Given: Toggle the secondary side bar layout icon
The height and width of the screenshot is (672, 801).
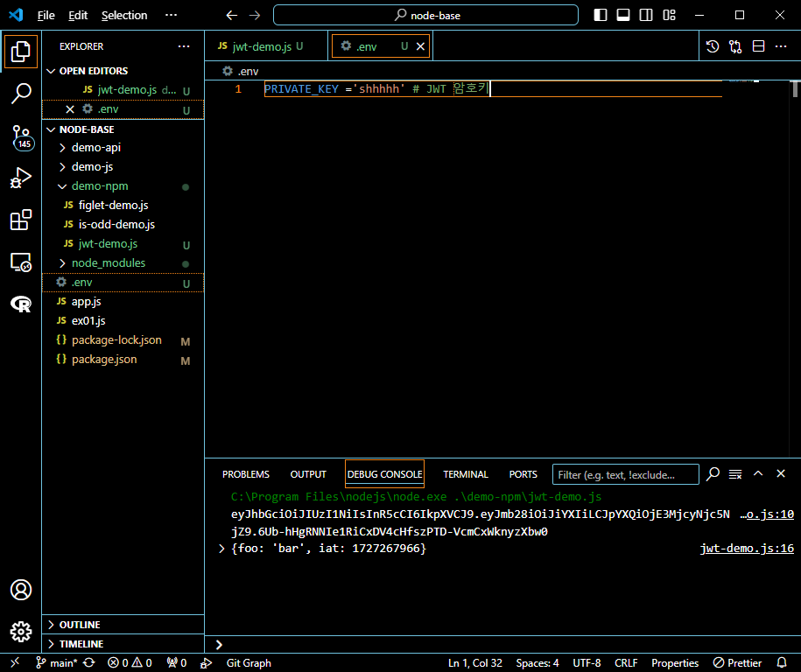Looking at the screenshot, I should (646, 16).
